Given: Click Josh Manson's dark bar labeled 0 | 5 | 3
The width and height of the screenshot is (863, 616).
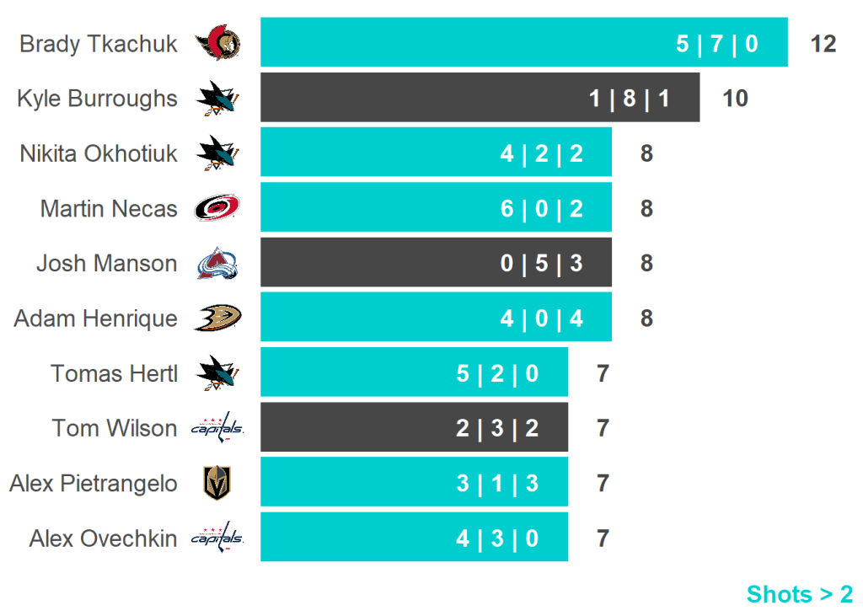Looking at the screenshot, I should (436, 263).
